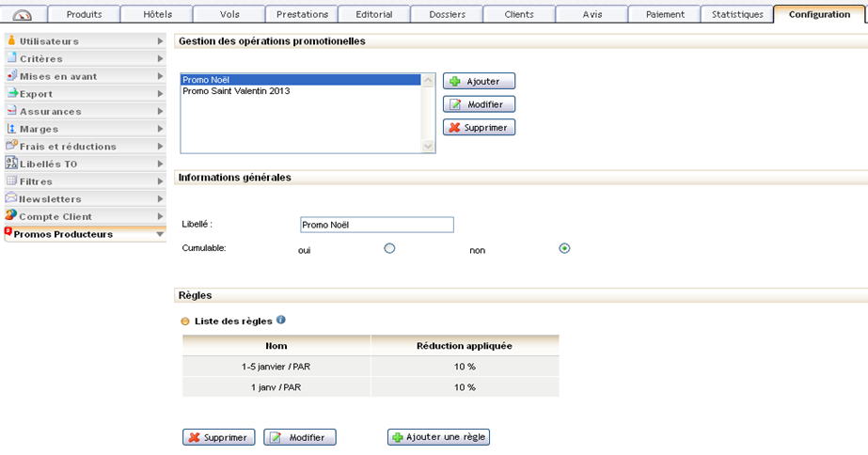Viewport: 868px width, 455px height.
Task: Select the 'oui' radio for Cumulable
Action: click(x=389, y=249)
